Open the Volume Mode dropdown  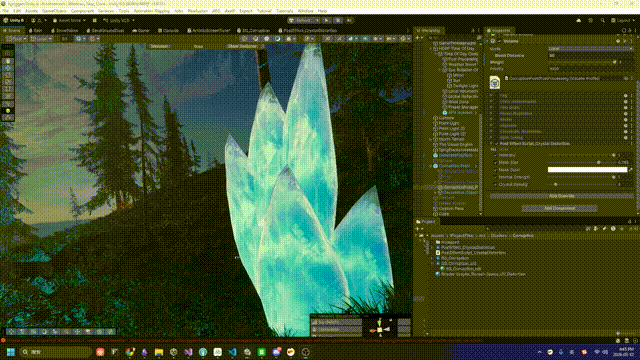[x=590, y=49]
